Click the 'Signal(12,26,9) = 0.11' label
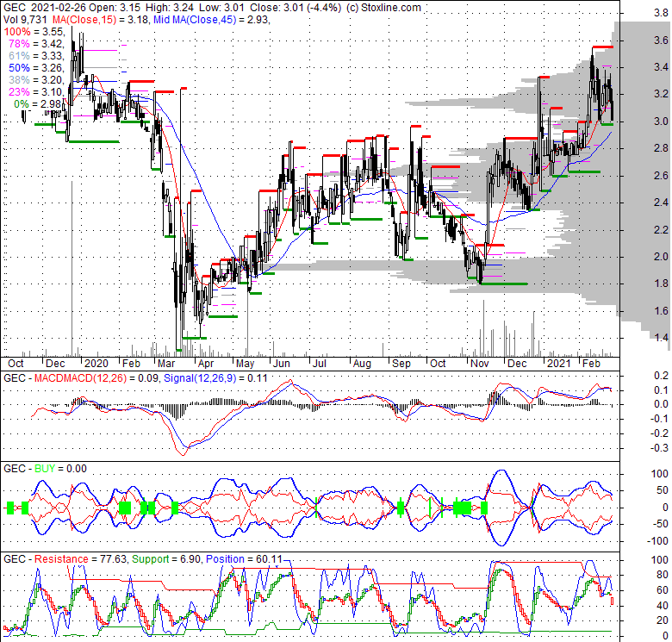 215,378
